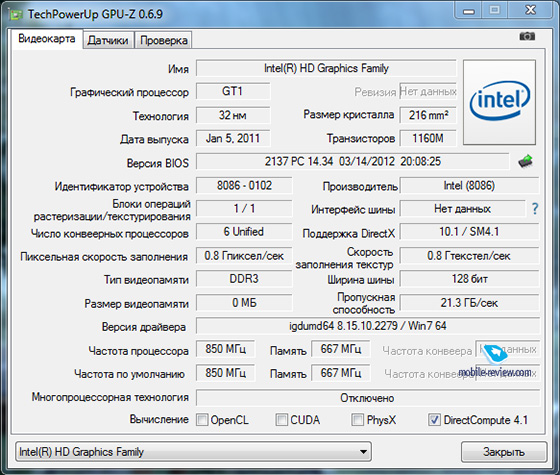Click the Многопроцессорная технология label

click(110, 397)
